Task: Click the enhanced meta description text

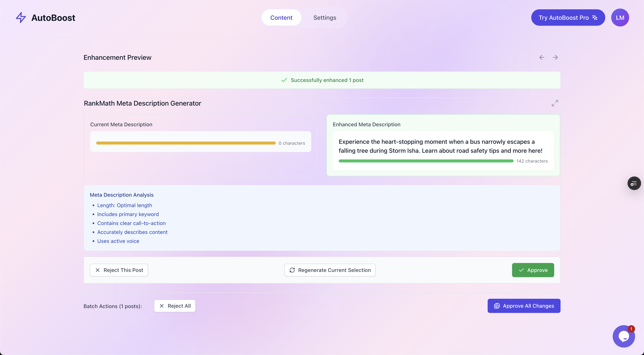Action: 441,146
